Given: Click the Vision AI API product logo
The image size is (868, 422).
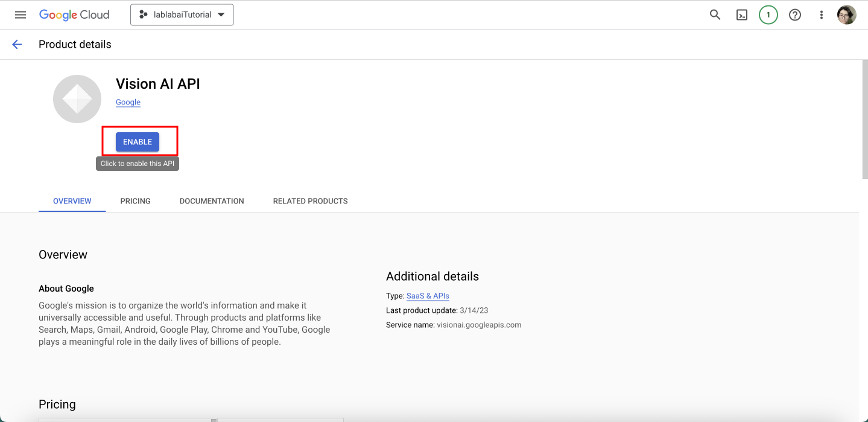Looking at the screenshot, I should click(77, 99).
